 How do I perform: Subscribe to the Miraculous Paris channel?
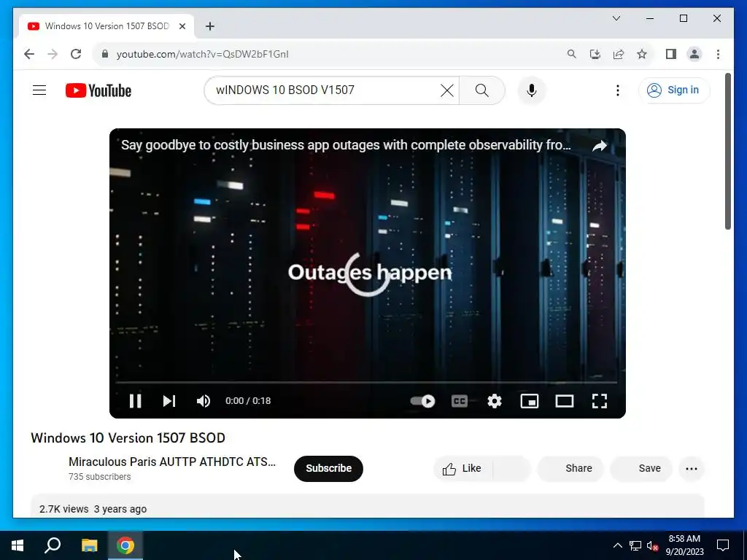click(x=328, y=469)
